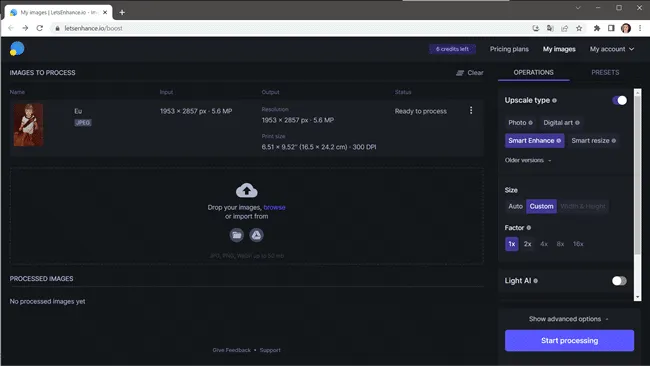
Task: Open Chrome profile avatar
Action: 626,28
